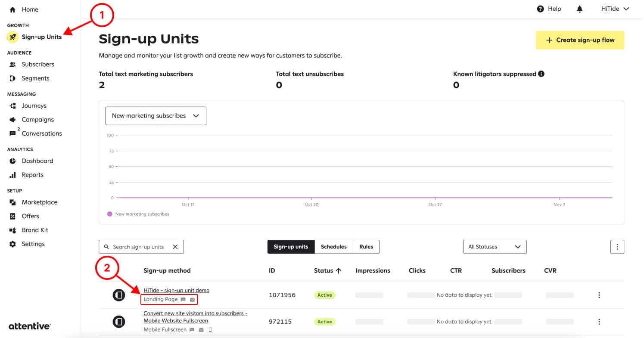Click the Help question mark icon

tap(540, 9)
